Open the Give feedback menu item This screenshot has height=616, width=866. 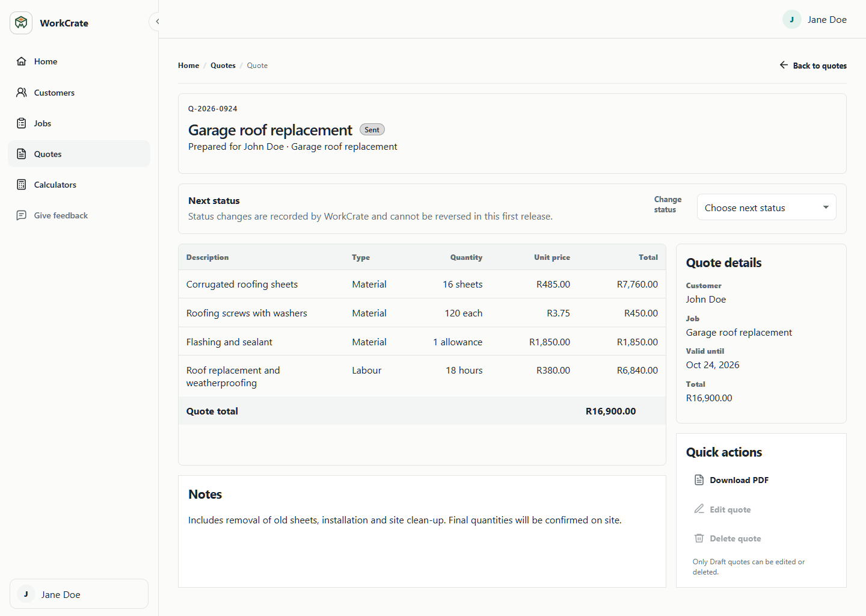pyautogui.click(x=79, y=215)
